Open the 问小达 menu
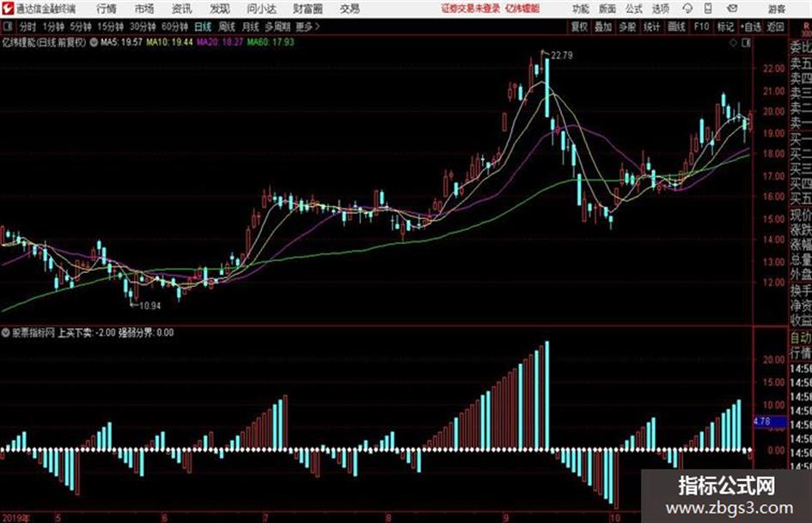Viewport: 812px width, 523px height. [261, 9]
